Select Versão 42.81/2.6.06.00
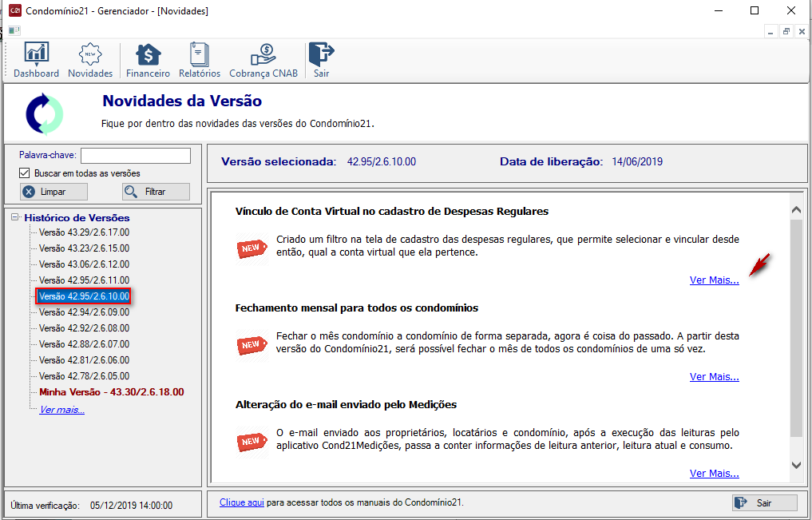812x520 pixels. click(x=85, y=360)
